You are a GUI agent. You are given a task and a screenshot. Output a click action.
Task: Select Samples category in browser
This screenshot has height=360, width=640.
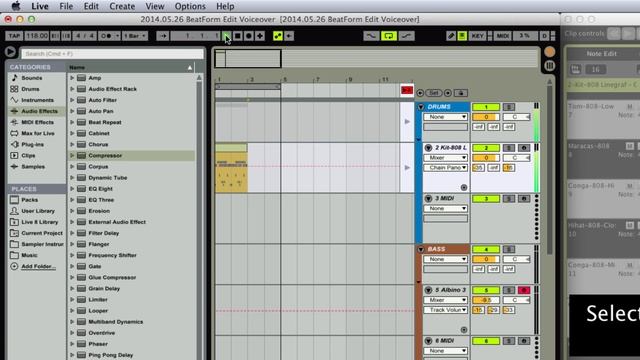[33, 167]
